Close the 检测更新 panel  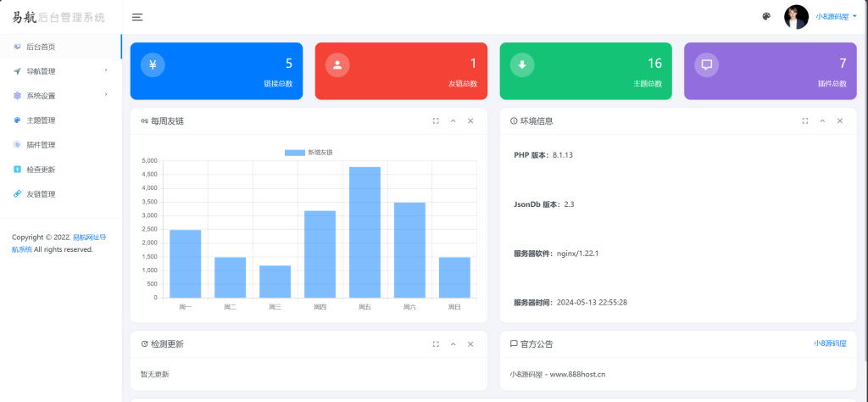[470, 344]
